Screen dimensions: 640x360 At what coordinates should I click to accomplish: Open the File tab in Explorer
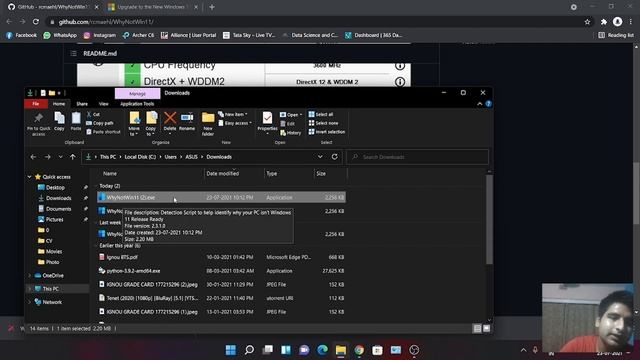[36, 104]
